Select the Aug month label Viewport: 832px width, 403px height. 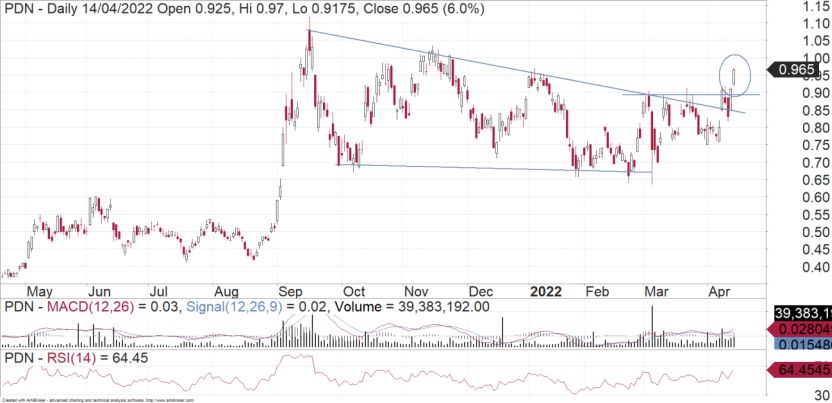click(x=228, y=292)
